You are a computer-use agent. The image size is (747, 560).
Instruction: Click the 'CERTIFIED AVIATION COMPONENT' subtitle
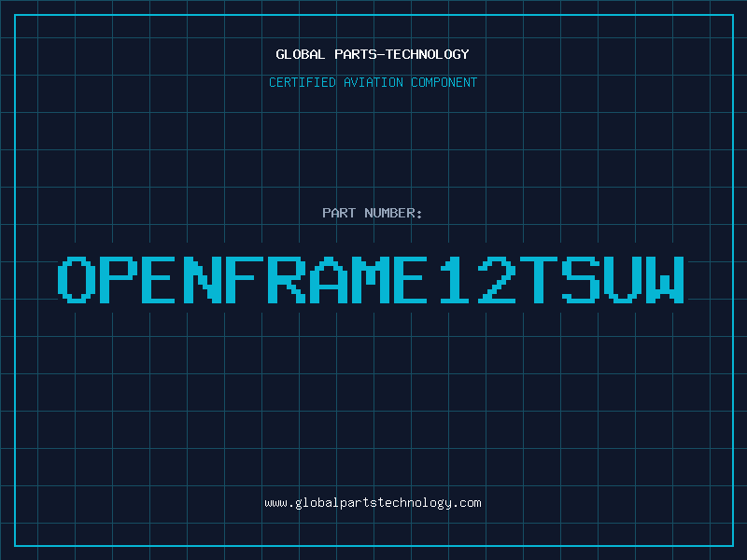[373, 82]
